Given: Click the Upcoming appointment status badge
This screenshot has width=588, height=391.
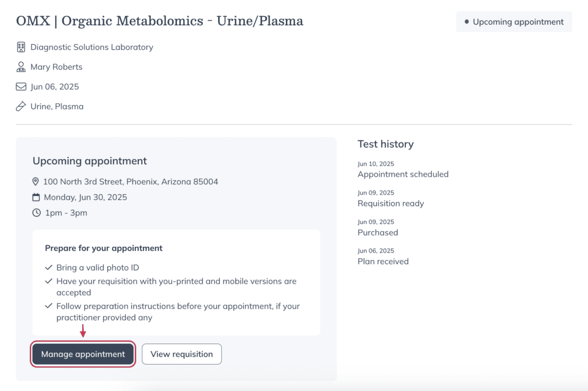Looking at the screenshot, I should coord(514,22).
